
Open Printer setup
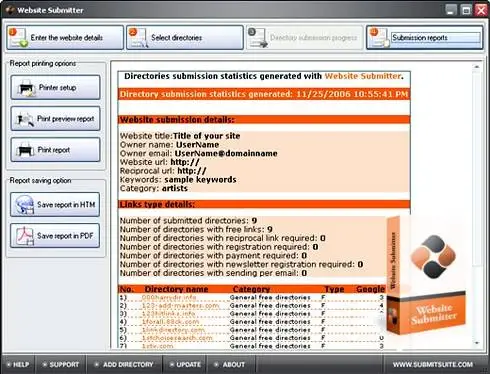click(55, 87)
